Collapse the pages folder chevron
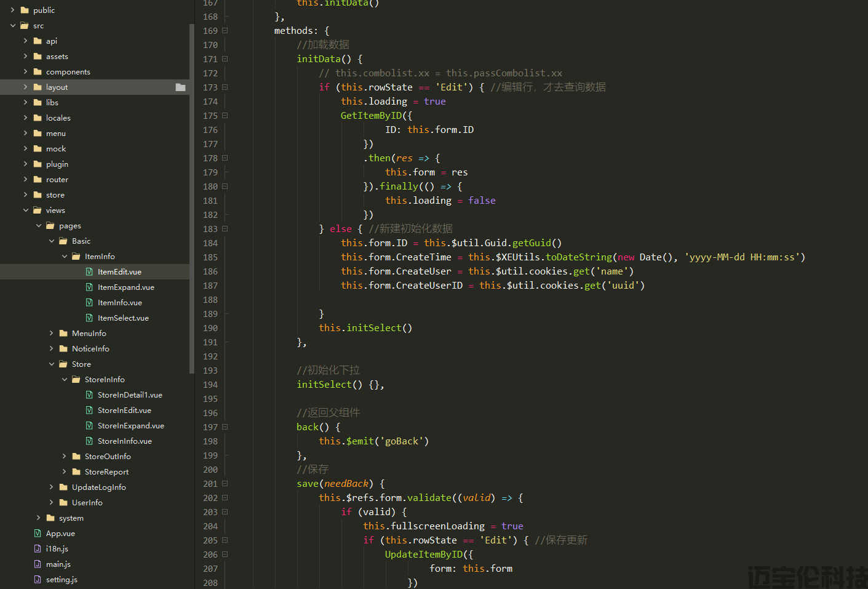Screen dimensions: 868x589 tap(39, 225)
